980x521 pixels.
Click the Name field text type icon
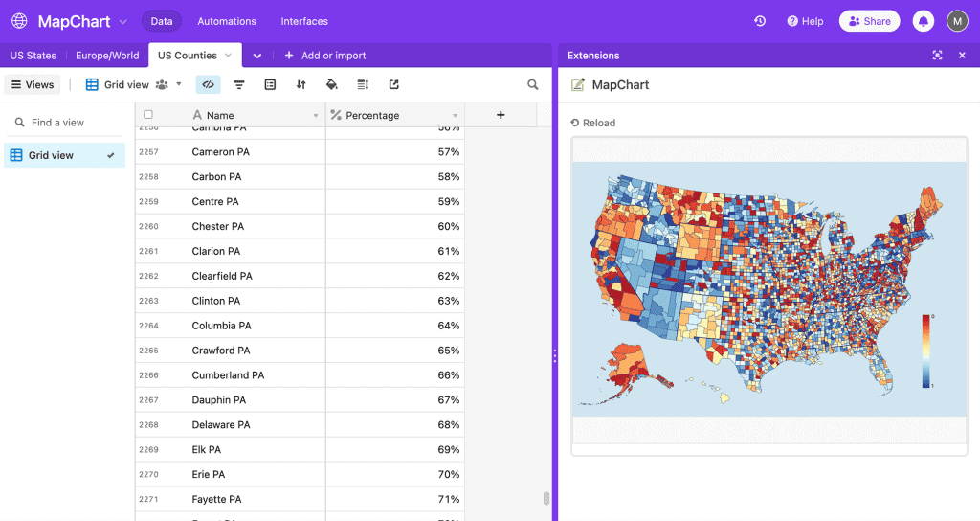(197, 115)
